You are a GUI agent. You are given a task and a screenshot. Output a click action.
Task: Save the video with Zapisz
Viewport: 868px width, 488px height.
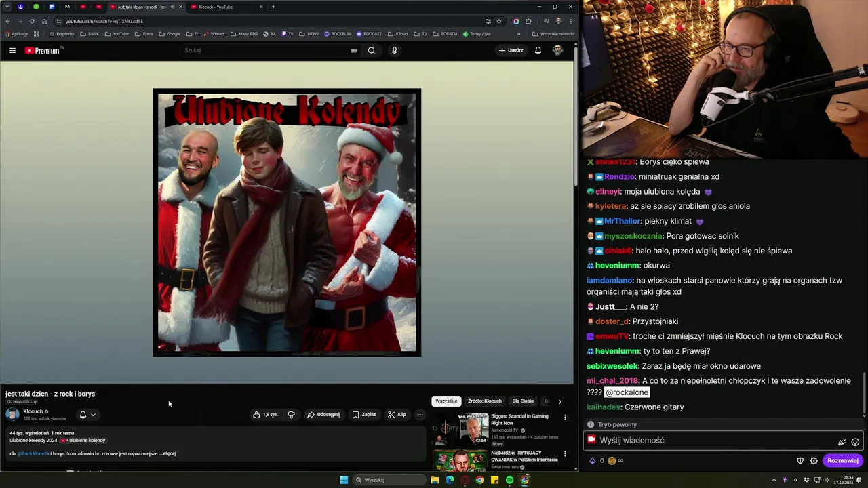(x=364, y=415)
